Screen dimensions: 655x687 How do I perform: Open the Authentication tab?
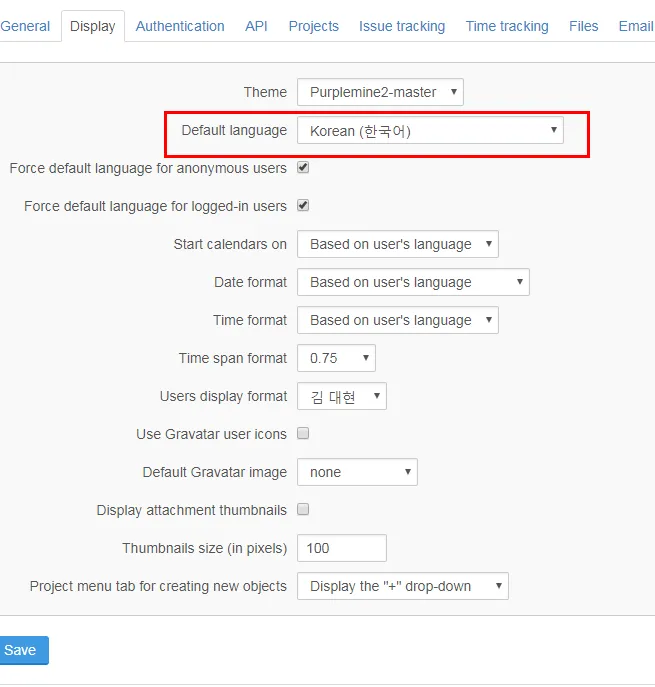coord(180,26)
